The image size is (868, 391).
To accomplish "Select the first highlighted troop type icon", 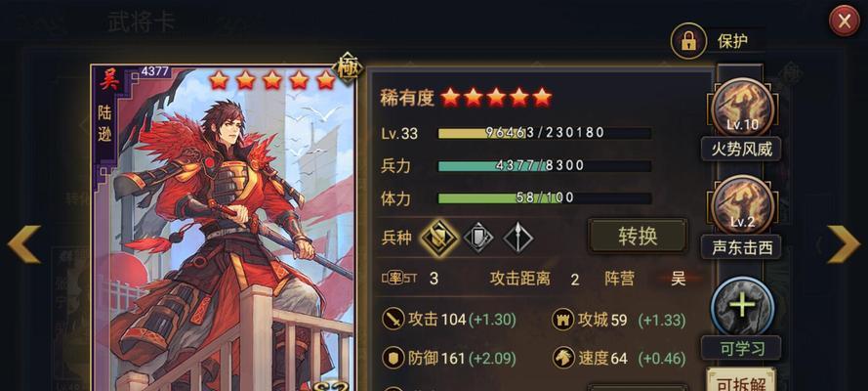I will click(x=439, y=239).
